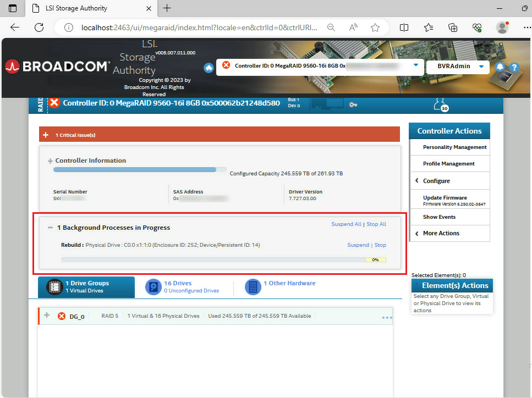Click the user icon with 30 badge
Screen dimensions: 532x398
(440, 104)
